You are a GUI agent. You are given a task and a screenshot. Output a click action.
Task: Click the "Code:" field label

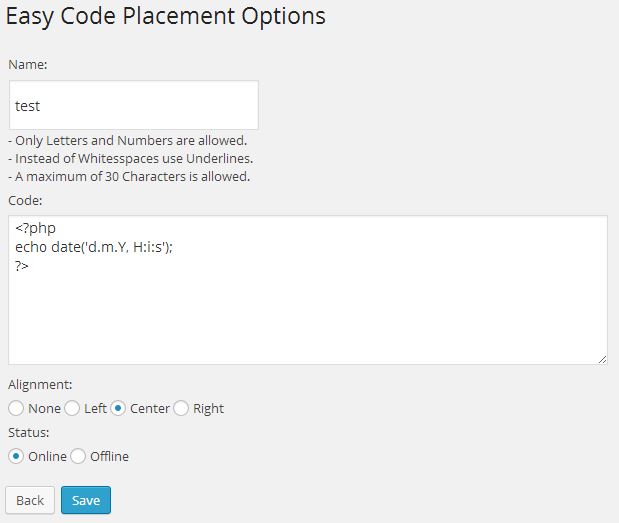point(25,201)
